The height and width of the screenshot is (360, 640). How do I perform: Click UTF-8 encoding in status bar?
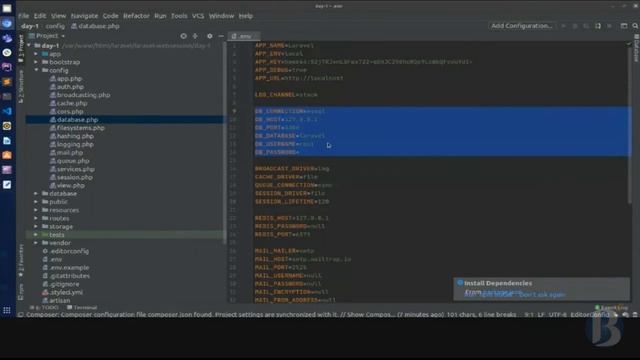[x=558, y=315]
